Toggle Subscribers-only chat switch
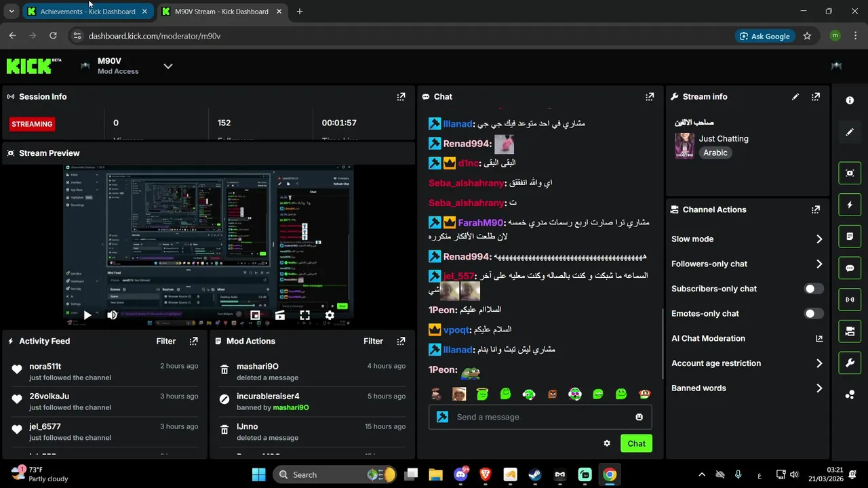Screen dimensions: 868x488 814,289
